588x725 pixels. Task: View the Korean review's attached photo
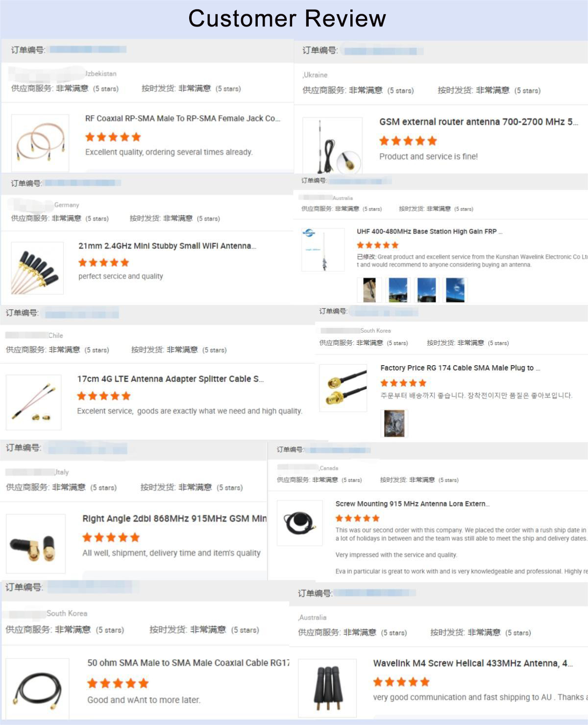(394, 424)
